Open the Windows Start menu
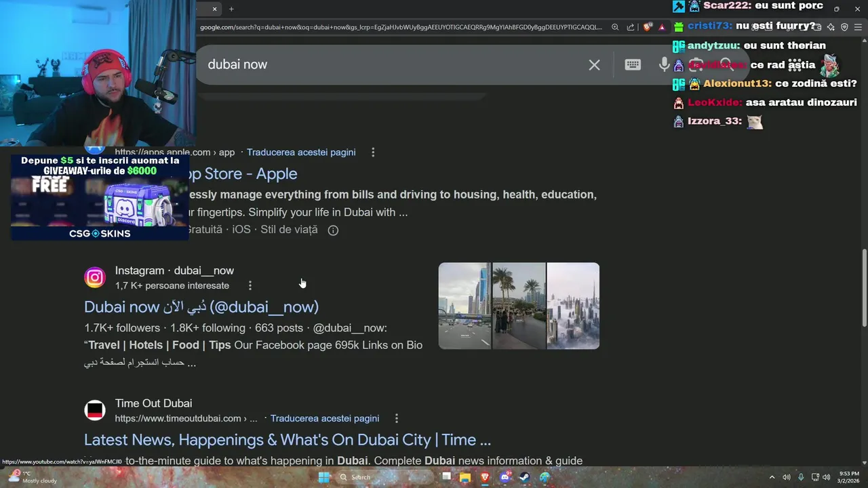868x488 pixels. point(324,477)
